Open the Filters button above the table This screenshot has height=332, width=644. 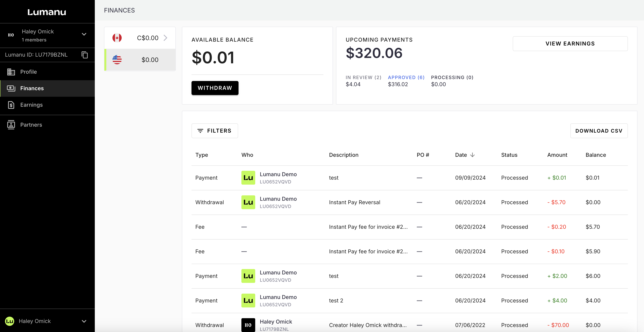215,131
